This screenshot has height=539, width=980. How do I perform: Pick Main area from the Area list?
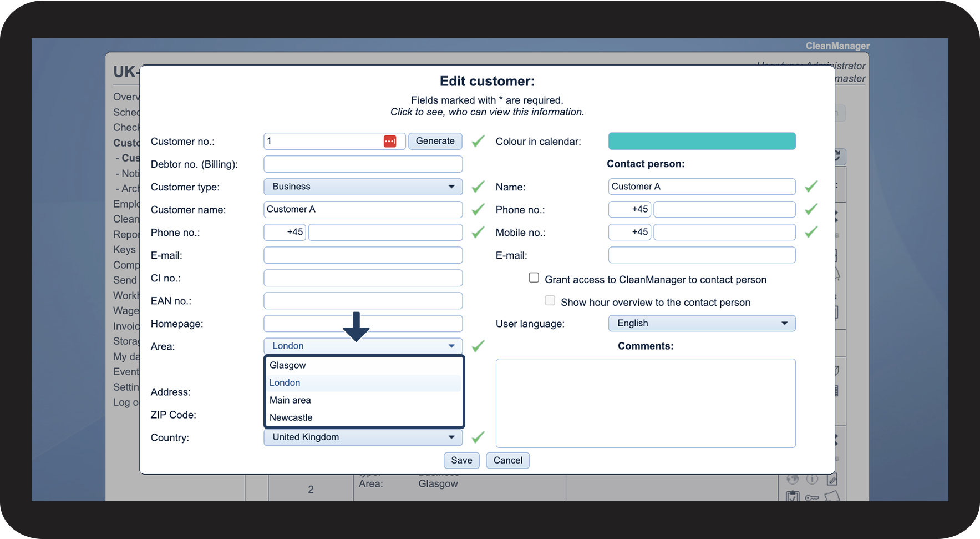pyautogui.click(x=290, y=400)
